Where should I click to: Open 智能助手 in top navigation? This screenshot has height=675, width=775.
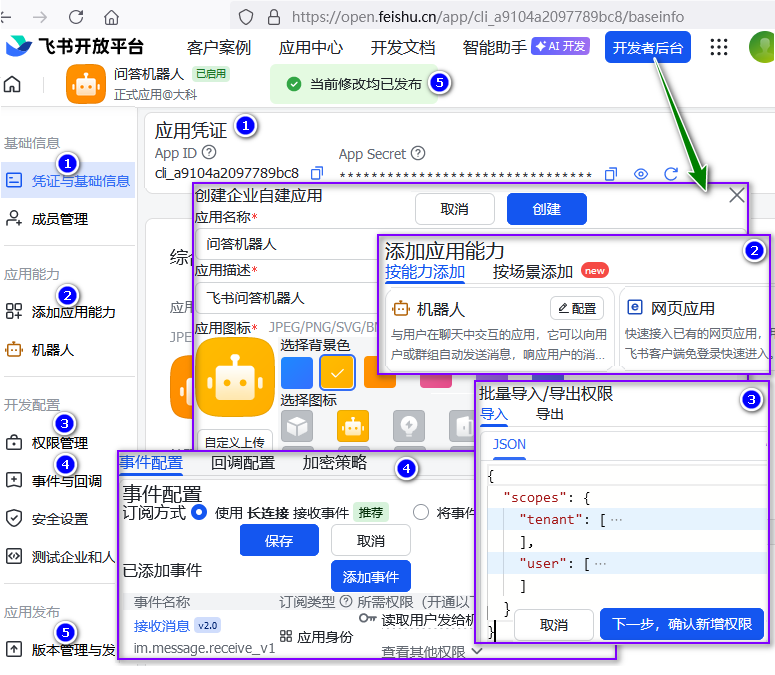pyautogui.click(x=495, y=47)
